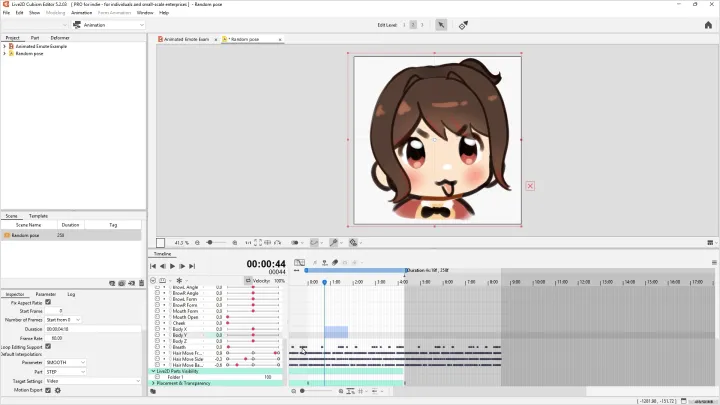Toggle Loop Editing Support checkbox
Screen dimensions: 720x405
click(48, 347)
